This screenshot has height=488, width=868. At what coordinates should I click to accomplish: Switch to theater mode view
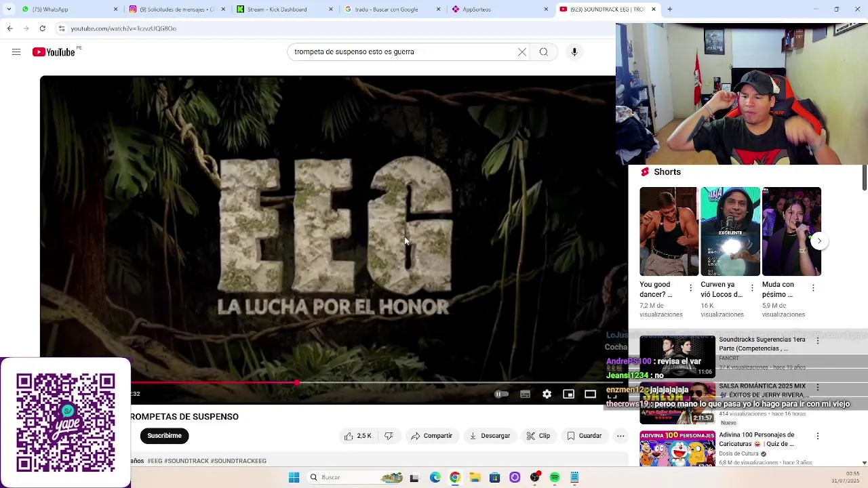[590, 394]
